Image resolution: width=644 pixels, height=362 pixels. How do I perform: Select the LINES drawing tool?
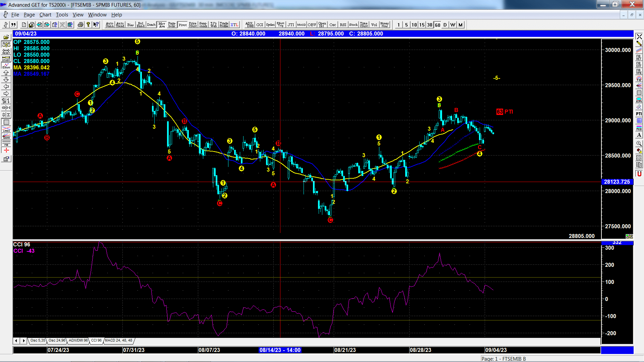(6, 129)
